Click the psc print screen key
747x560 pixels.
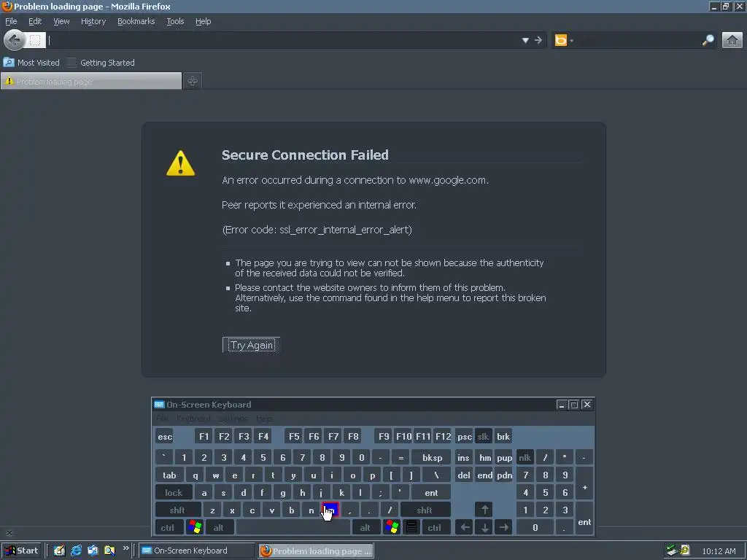click(465, 436)
